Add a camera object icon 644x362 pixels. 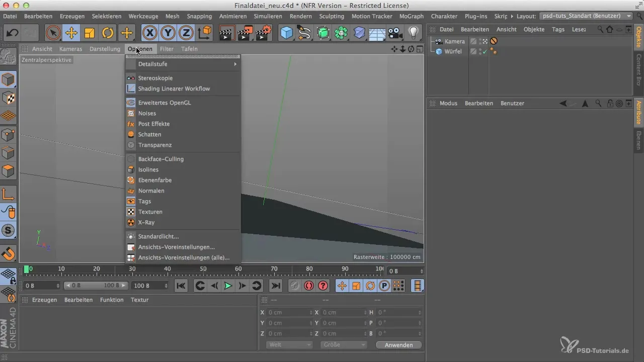[x=395, y=33]
